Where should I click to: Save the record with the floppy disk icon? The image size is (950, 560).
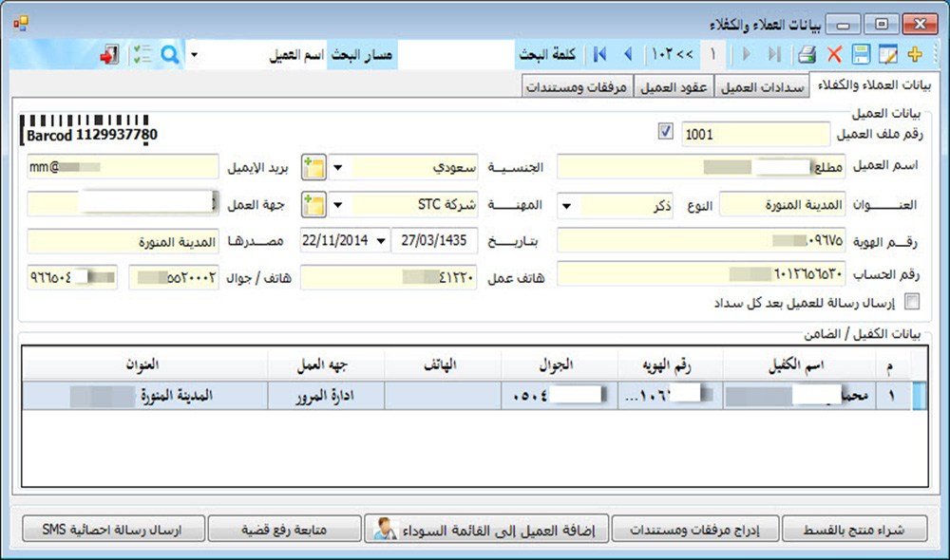862,55
